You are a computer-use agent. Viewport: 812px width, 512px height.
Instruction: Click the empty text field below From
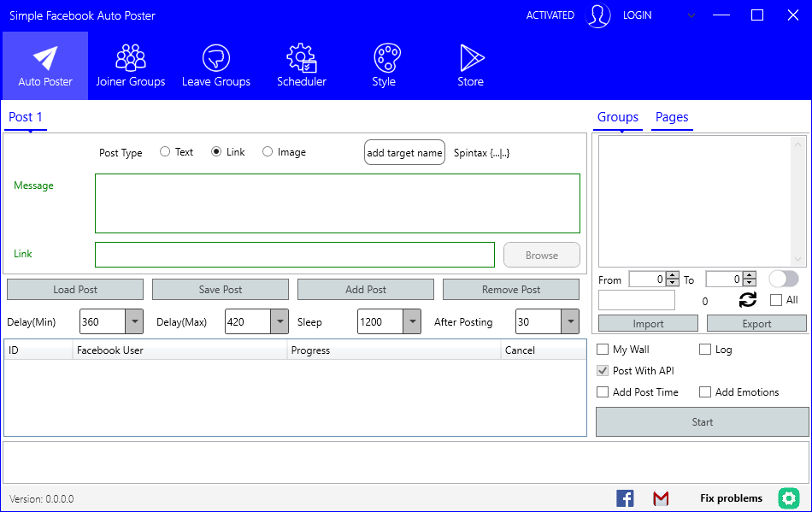click(x=637, y=300)
